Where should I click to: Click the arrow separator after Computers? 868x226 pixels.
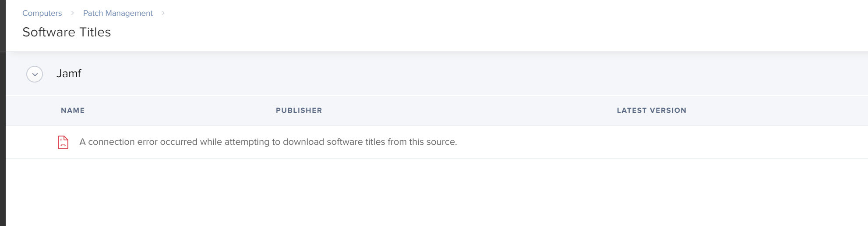pyautogui.click(x=72, y=13)
